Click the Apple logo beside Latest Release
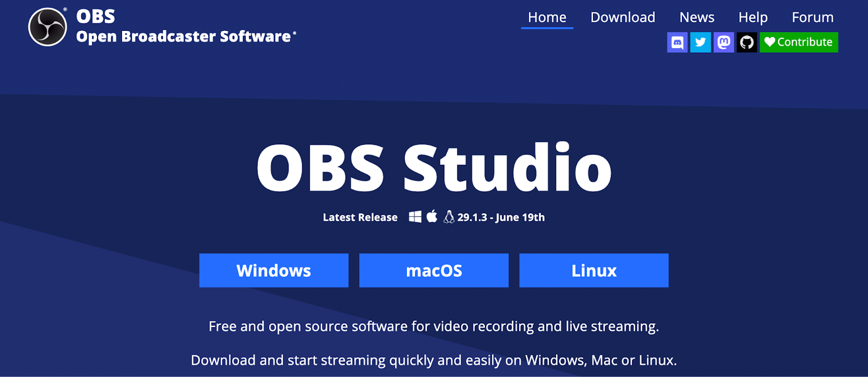868x377 pixels. (x=432, y=216)
